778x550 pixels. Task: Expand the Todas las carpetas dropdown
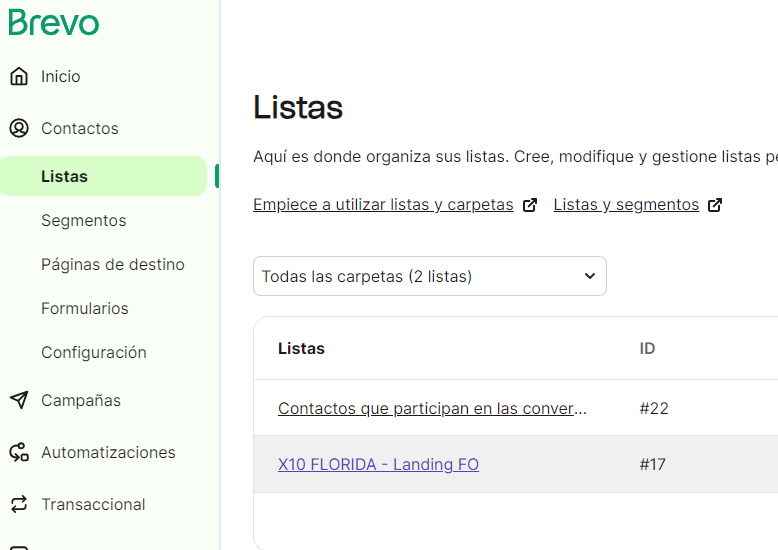[430, 276]
